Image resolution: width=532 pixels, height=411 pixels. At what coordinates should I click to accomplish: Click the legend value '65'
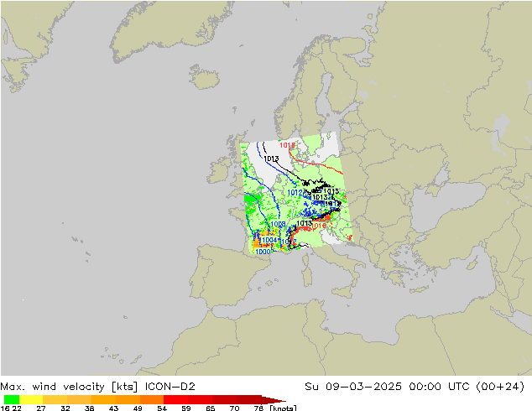pyautogui.click(x=210, y=408)
